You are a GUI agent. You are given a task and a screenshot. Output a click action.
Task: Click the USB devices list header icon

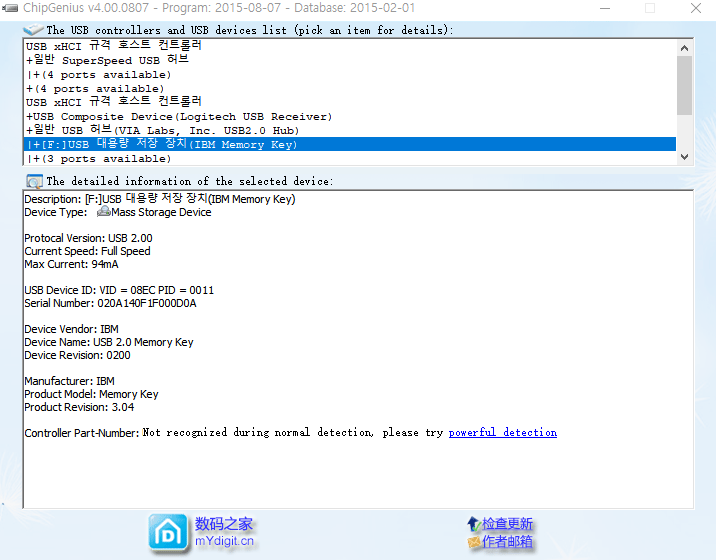34,30
